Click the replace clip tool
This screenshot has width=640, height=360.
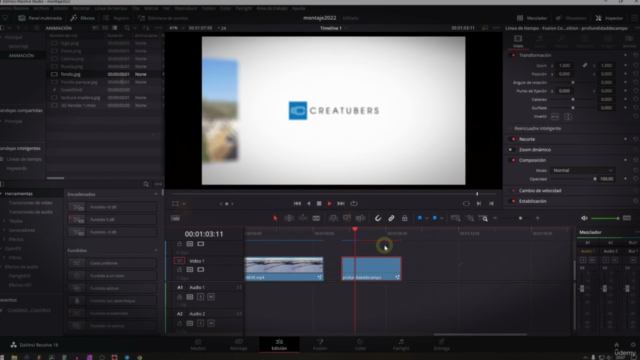tap(360, 218)
